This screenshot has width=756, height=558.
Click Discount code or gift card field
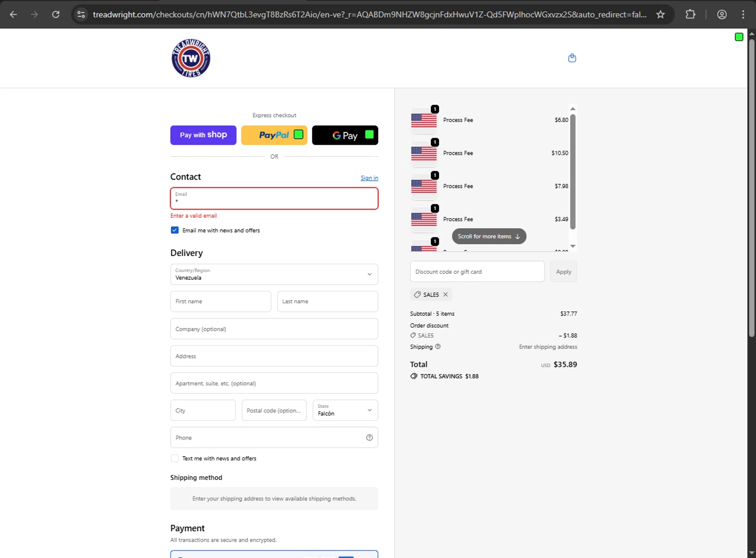click(477, 272)
